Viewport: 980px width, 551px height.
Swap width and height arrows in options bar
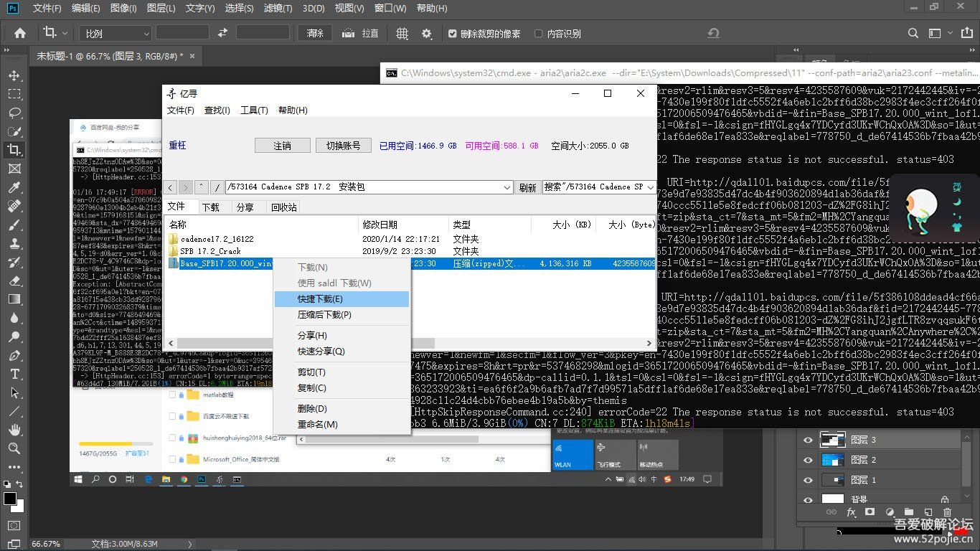click(x=222, y=33)
